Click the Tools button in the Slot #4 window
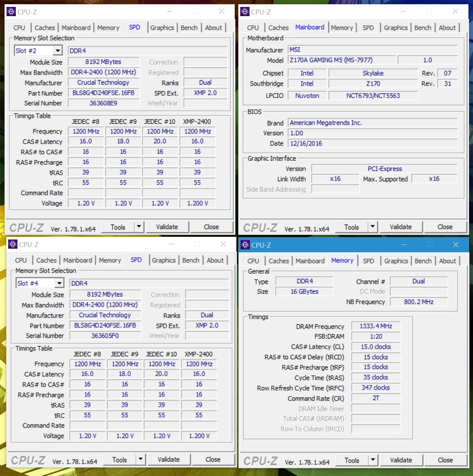The height and width of the screenshot is (476, 473). click(x=120, y=460)
